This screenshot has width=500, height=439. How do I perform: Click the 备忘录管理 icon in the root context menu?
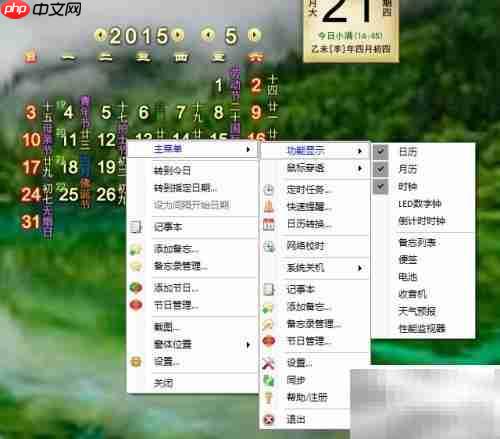[136, 266]
